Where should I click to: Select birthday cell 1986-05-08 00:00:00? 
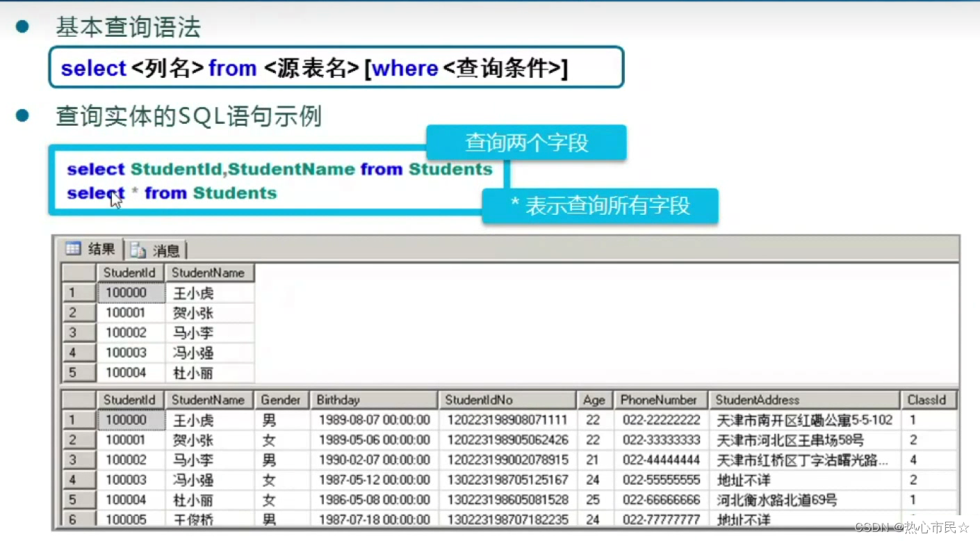coord(373,500)
